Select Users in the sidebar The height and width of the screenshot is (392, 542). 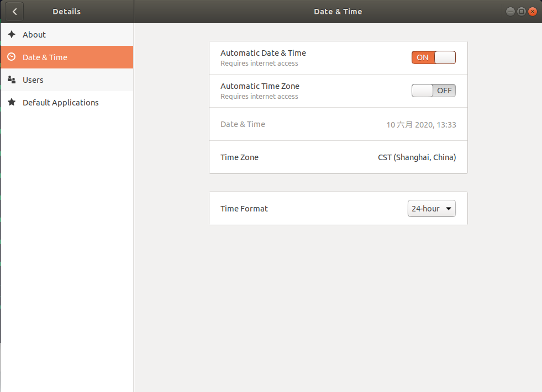[67, 80]
